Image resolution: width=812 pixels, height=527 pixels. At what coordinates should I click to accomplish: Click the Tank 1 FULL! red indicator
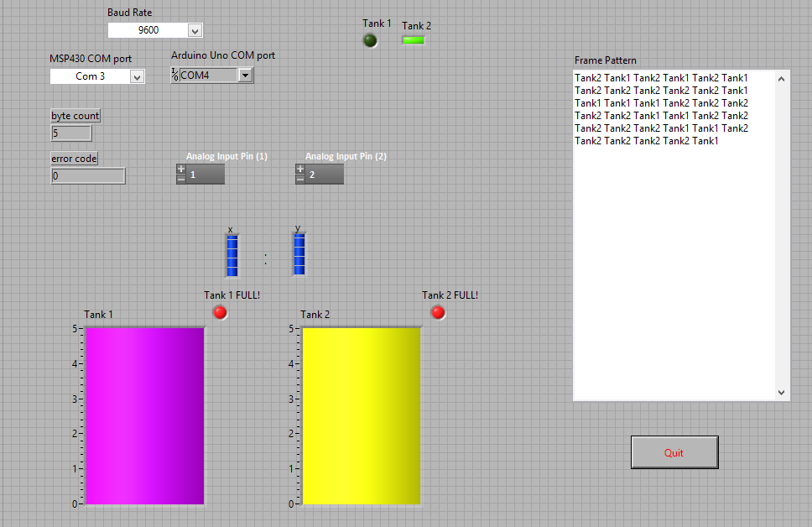click(220, 312)
